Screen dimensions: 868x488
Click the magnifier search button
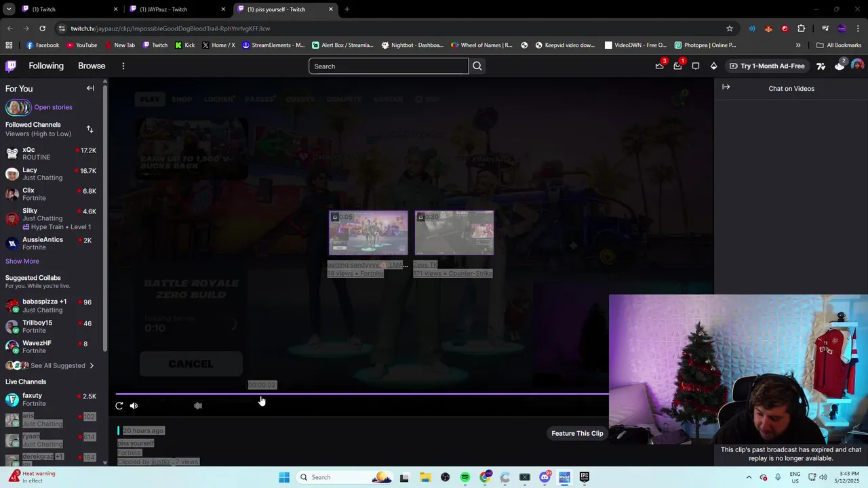tap(477, 66)
